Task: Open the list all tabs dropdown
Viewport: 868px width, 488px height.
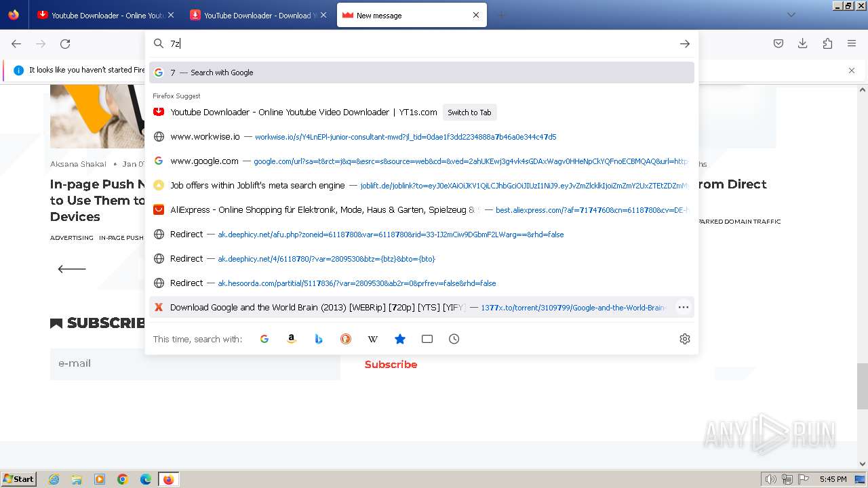Action: pos(791,15)
